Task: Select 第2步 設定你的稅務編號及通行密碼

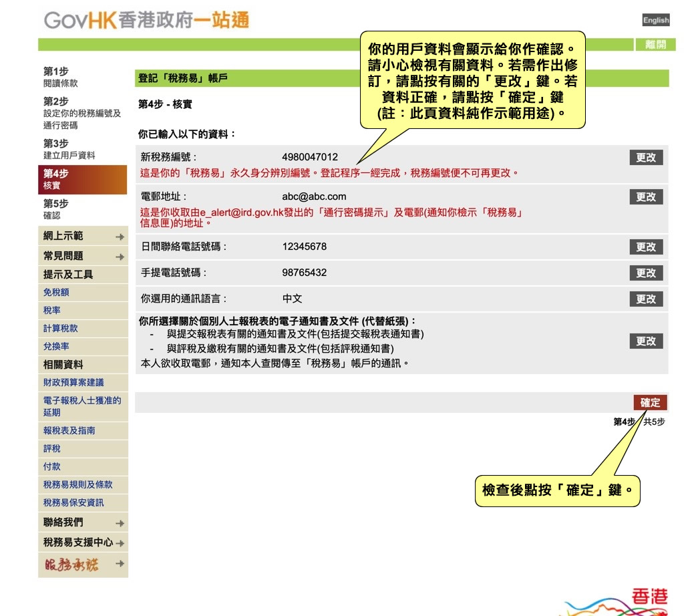Action: (82, 113)
